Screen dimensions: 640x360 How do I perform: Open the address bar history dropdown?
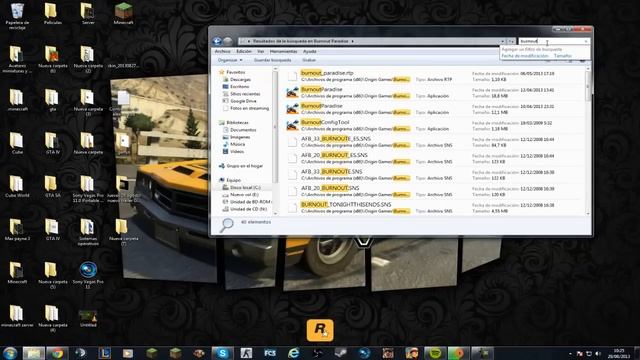click(x=502, y=41)
